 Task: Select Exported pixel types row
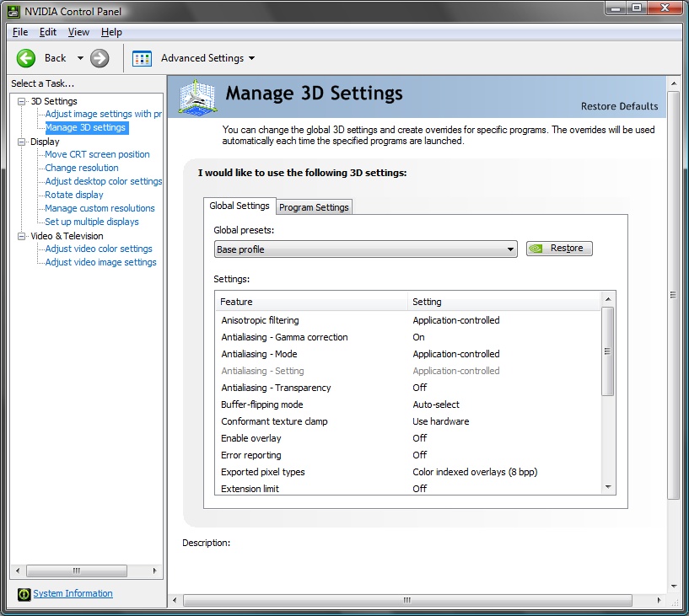click(x=408, y=472)
